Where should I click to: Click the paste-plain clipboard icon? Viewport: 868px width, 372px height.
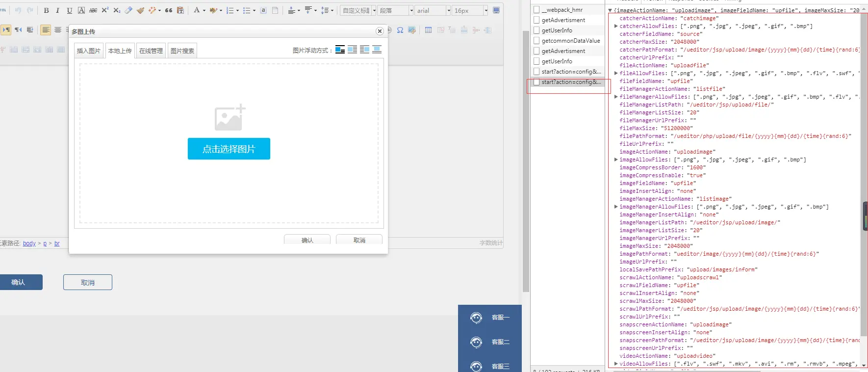(x=180, y=10)
